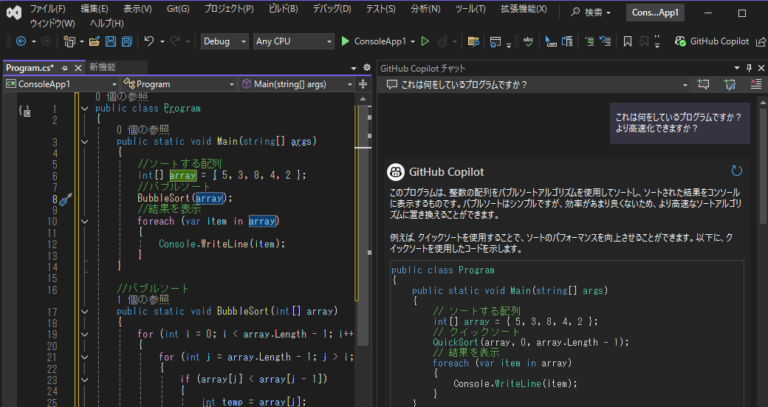
Task: Collapse the Main method at line 3
Action: (85, 142)
